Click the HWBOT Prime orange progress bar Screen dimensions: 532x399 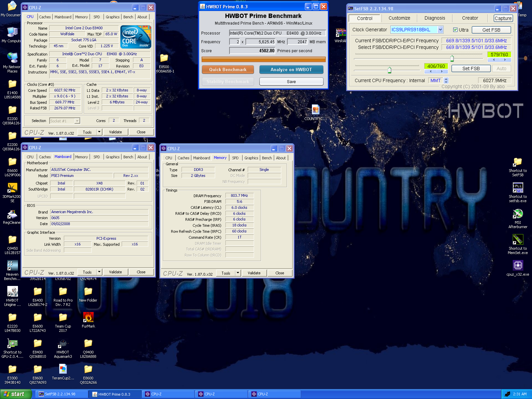pos(263,60)
